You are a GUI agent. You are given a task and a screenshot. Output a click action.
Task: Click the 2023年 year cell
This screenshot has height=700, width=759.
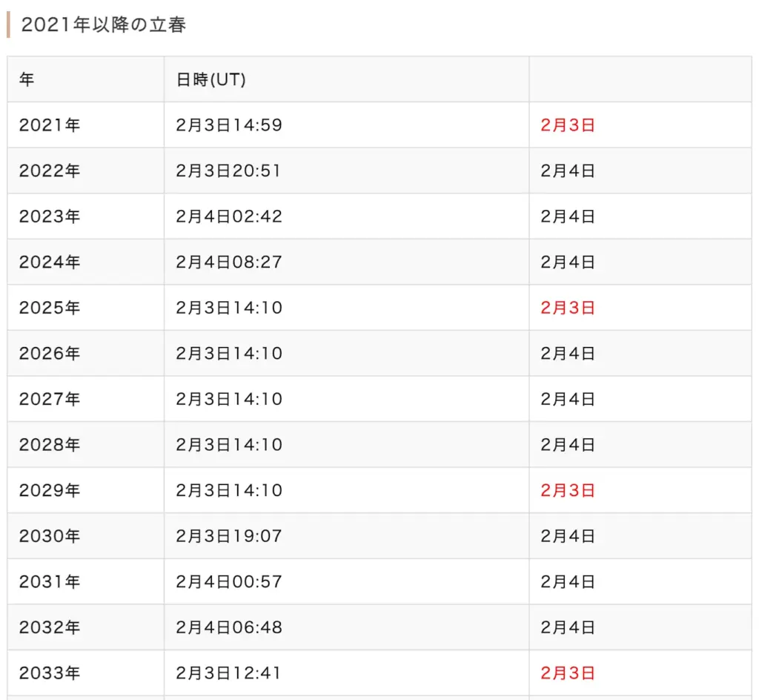[x=50, y=217]
